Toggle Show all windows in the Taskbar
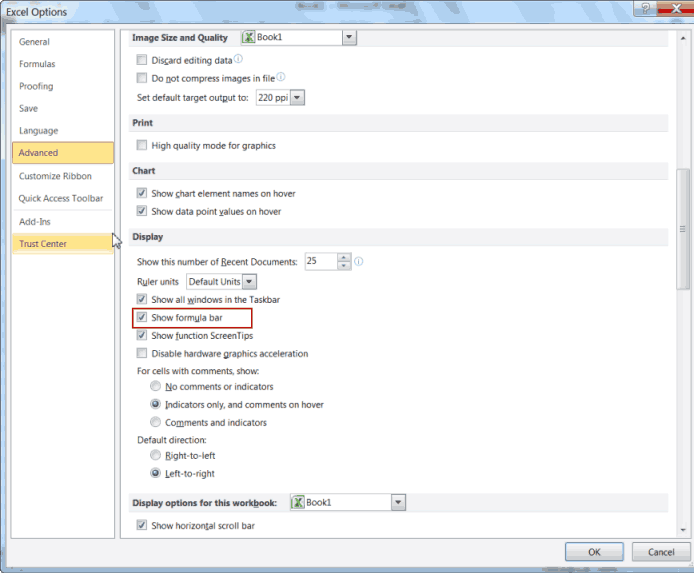 pyautogui.click(x=142, y=299)
